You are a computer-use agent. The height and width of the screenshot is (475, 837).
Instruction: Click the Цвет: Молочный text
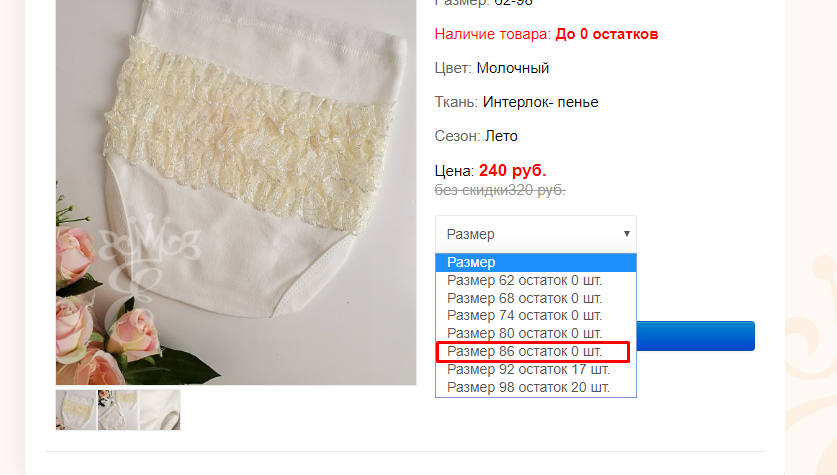tap(492, 68)
